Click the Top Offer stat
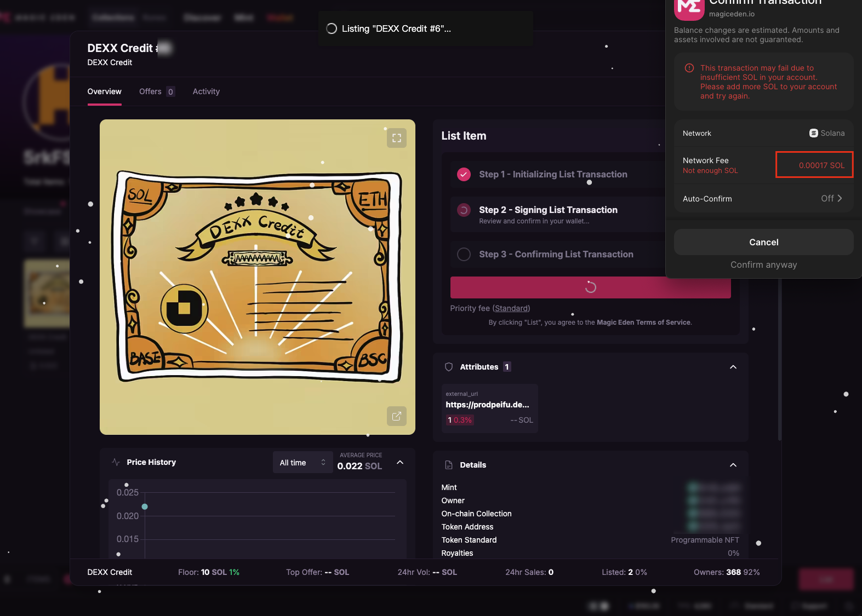 [x=317, y=572]
